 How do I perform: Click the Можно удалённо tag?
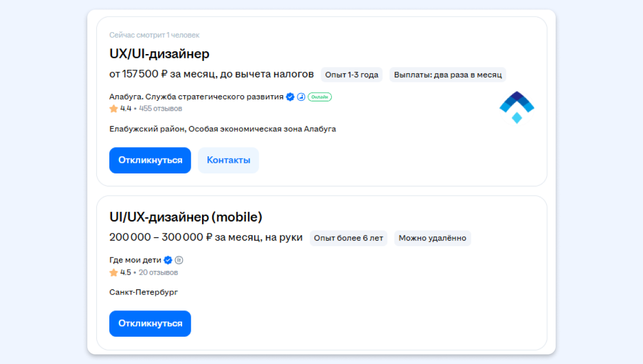(x=432, y=238)
